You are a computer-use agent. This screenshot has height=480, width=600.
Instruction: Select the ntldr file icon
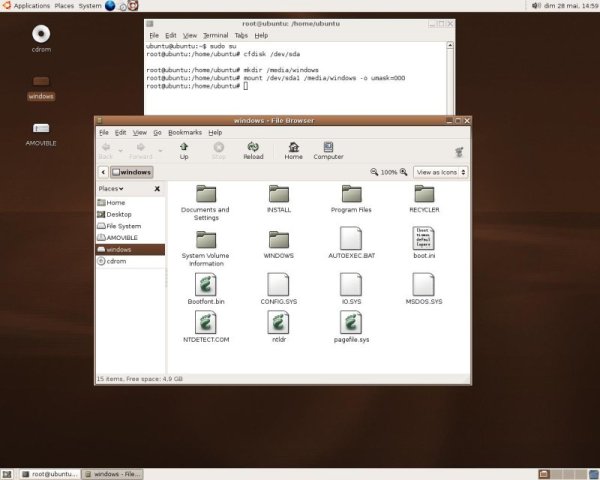278,322
